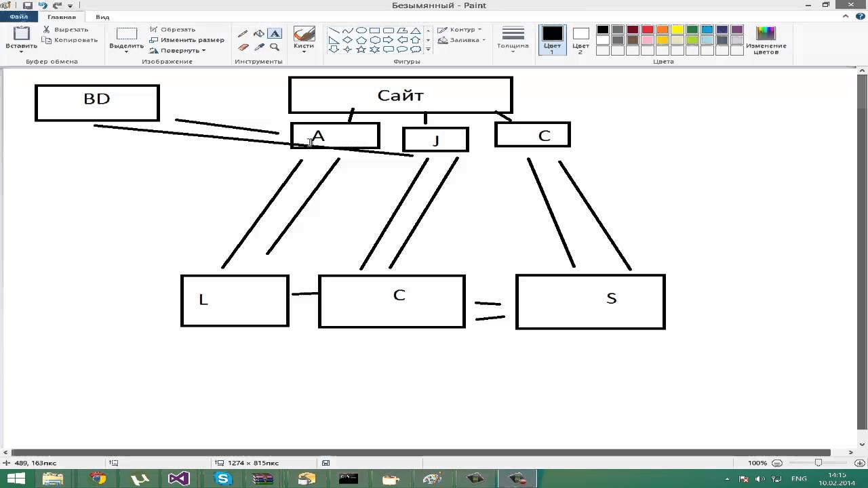Viewport: 868px width, 488px height.
Task: Open Skype from the taskbar
Action: tap(223, 479)
